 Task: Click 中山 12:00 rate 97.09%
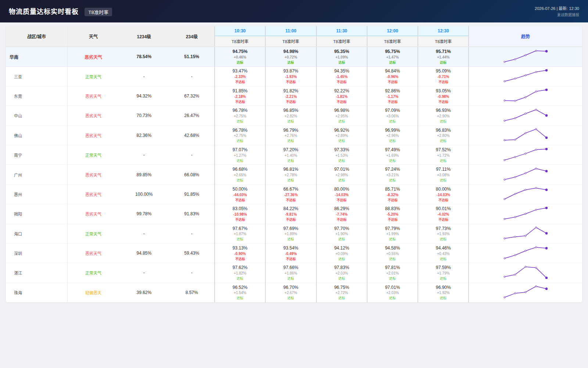tap(392, 110)
